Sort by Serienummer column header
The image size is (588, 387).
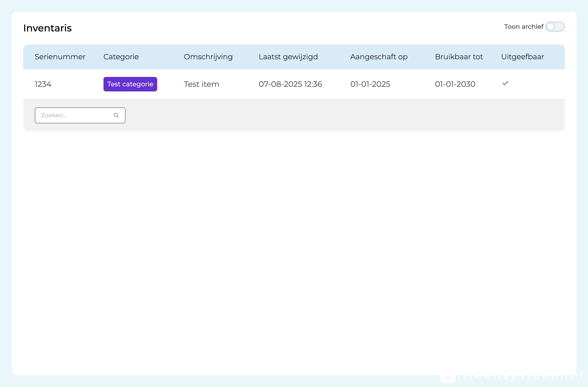(60, 57)
